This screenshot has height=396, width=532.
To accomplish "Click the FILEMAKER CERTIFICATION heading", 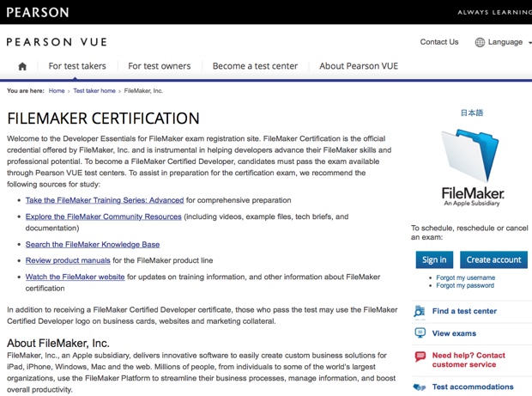I will pos(103,119).
